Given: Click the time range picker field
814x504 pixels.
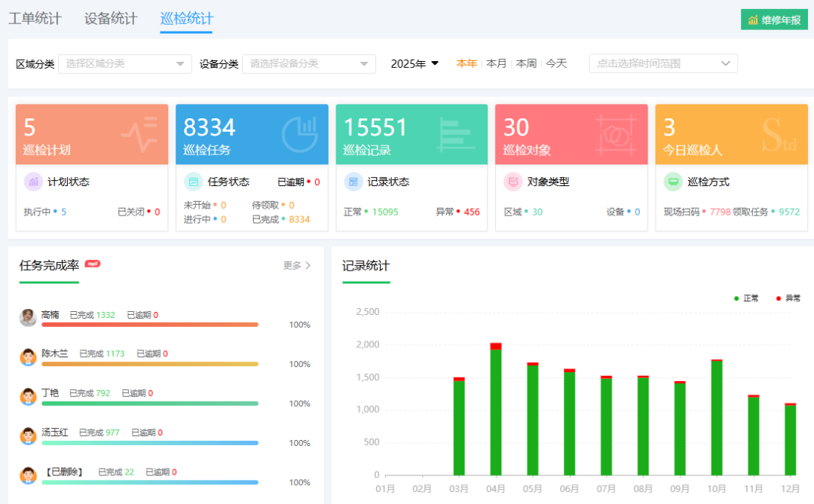Looking at the screenshot, I should point(663,64).
